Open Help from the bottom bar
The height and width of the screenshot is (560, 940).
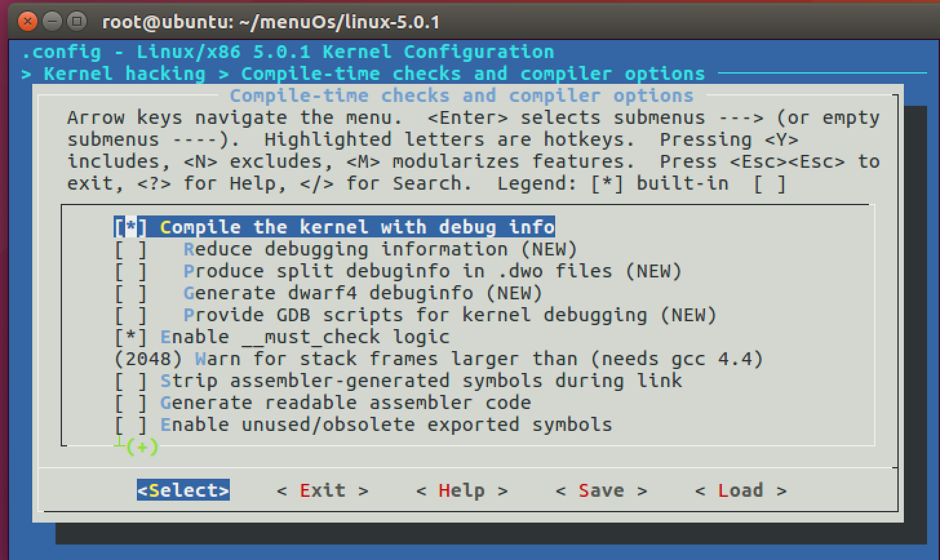pyautogui.click(x=462, y=490)
